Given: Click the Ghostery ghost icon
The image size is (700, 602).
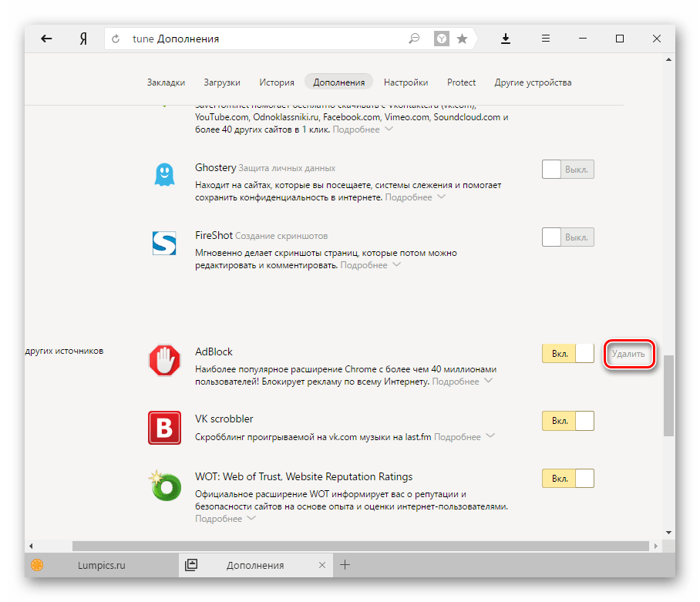Looking at the screenshot, I should 163,175.
